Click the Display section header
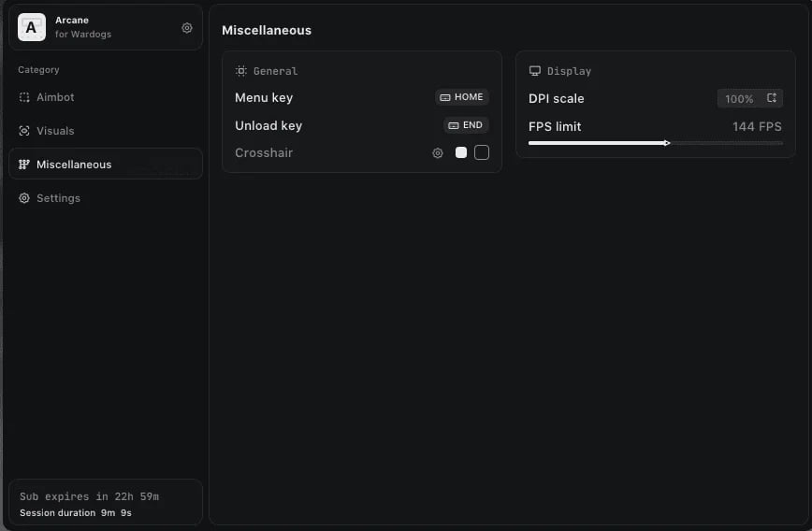Screen dimensions: 812x531 pos(559,71)
